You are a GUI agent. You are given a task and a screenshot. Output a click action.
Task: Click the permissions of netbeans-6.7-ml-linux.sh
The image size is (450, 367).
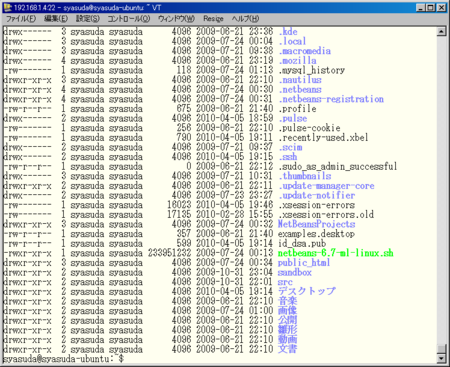(x=27, y=253)
